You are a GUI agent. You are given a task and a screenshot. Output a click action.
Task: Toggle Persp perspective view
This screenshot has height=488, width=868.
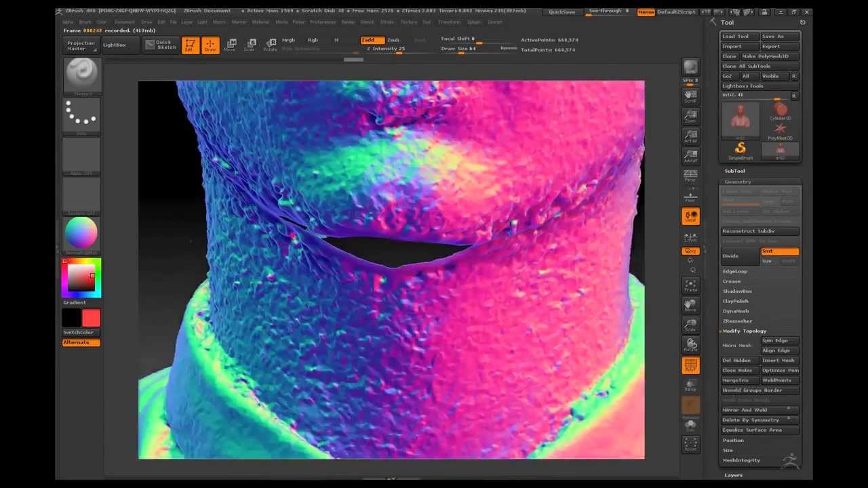coord(690,176)
